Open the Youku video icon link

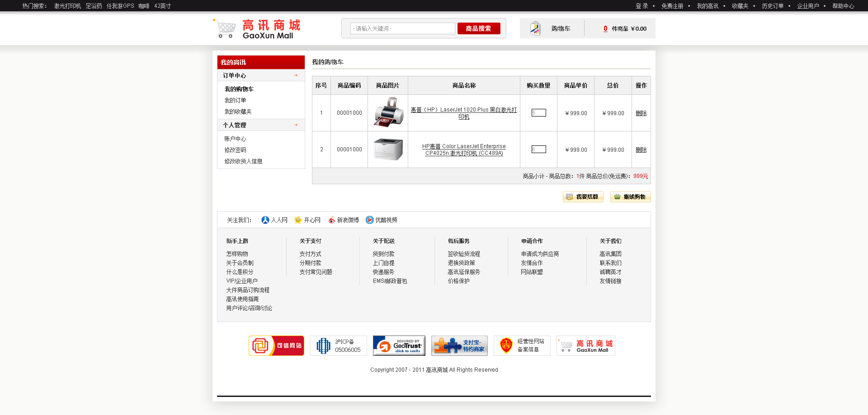click(x=370, y=220)
